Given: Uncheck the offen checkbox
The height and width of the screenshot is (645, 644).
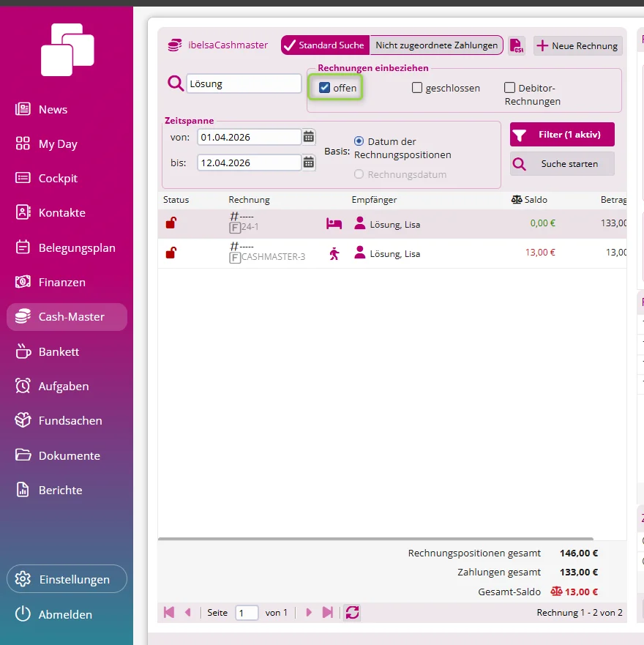Looking at the screenshot, I should point(324,88).
